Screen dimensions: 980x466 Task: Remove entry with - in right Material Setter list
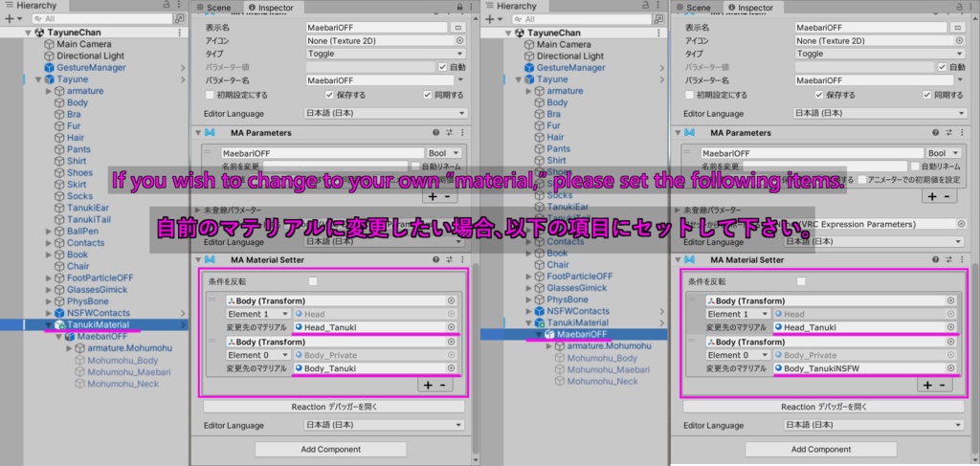tap(942, 385)
